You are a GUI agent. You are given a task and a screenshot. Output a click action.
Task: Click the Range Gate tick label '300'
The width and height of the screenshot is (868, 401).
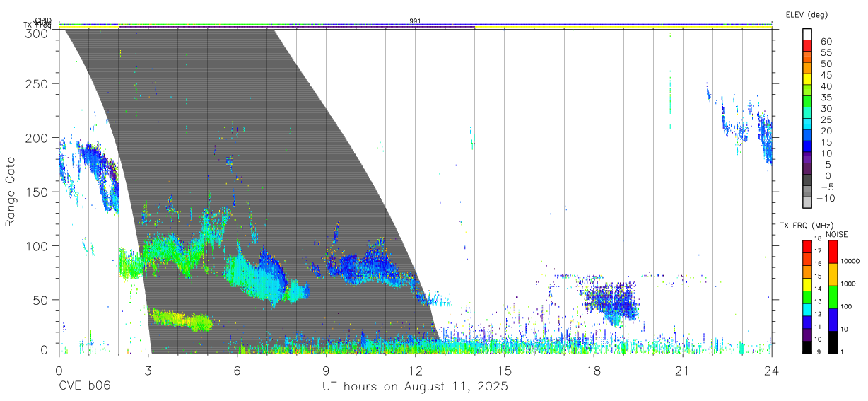pos(37,33)
